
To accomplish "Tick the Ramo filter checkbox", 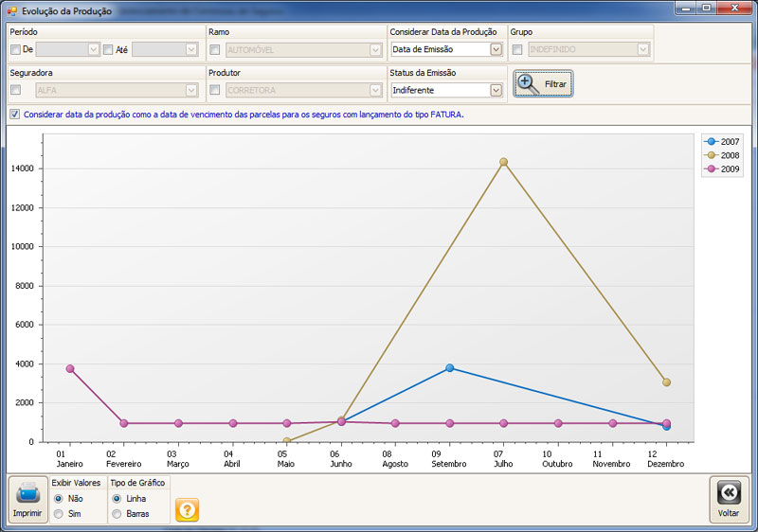I will point(215,50).
